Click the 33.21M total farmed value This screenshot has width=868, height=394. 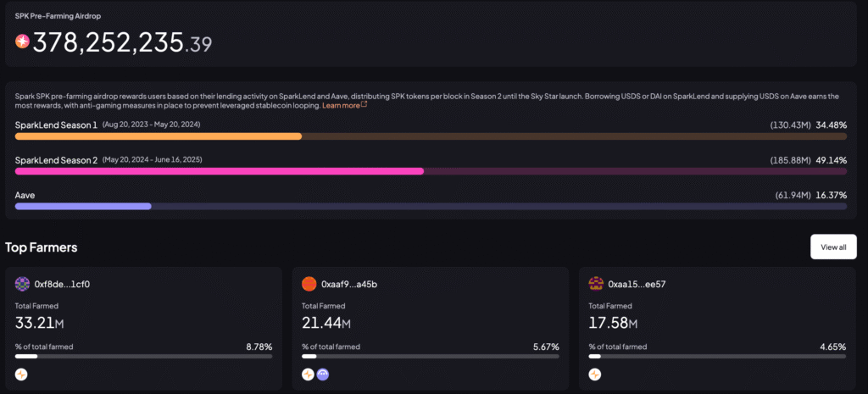39,321
